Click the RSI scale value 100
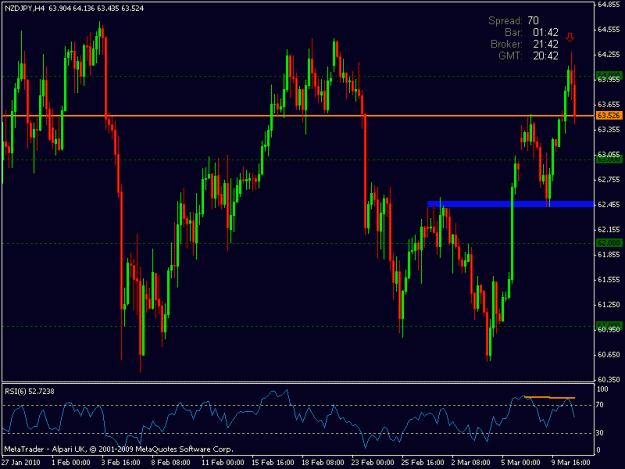Image resolution: width=625 pixels, height=469 pixels. click(603, 389)
